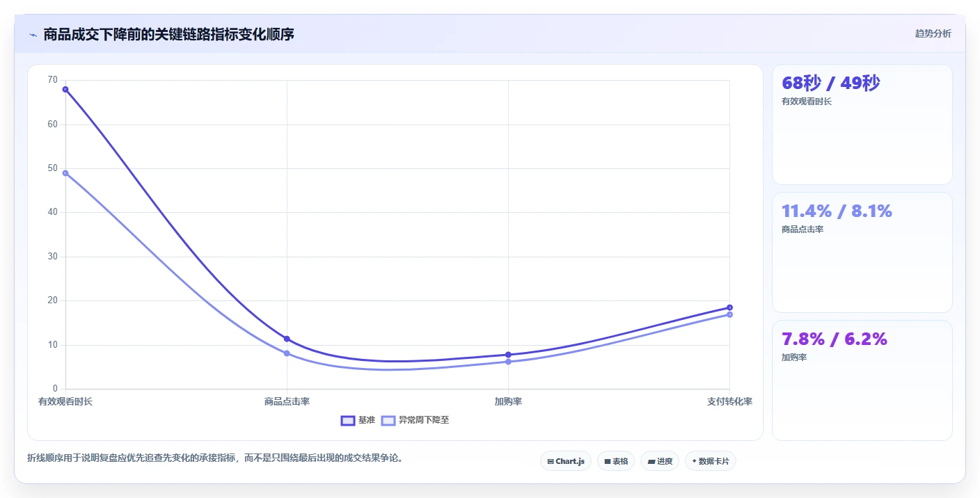
Task: Click the 进度 tag chip
Action: (660, 461)
